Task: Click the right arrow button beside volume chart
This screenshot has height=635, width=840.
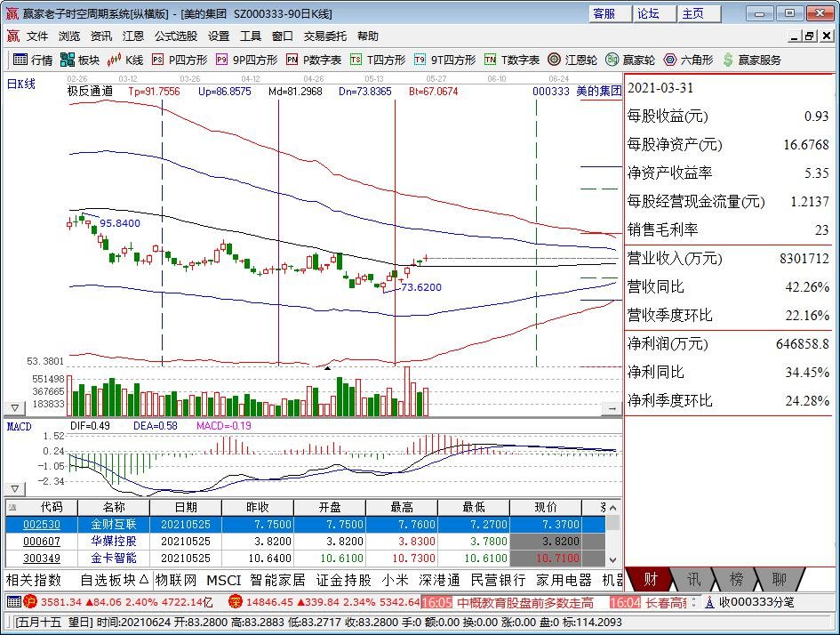Action: coord(612,409)
